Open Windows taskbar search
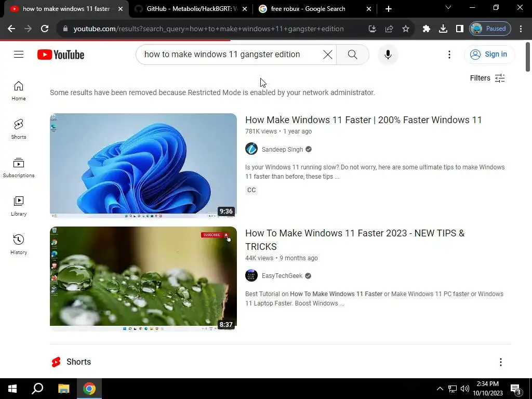Screen dimensions: 532x399 [37, 389]
